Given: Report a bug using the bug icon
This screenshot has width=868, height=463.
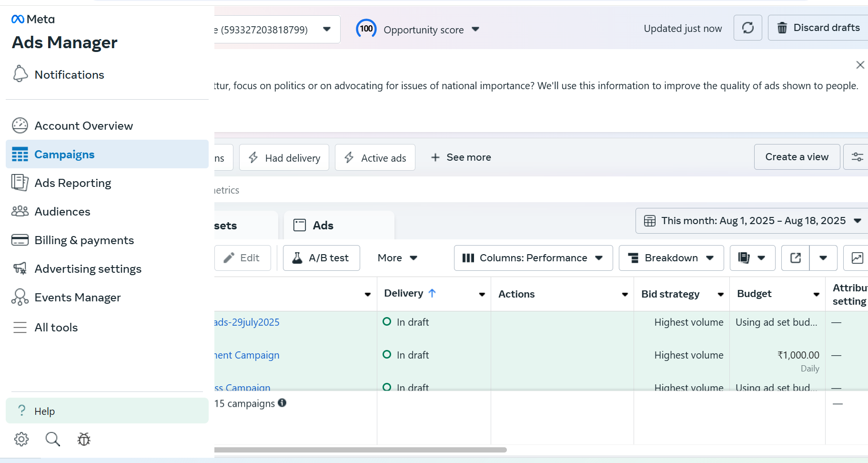Looking at the screenshot, I should pyautogui.click(x=83, y=439).
